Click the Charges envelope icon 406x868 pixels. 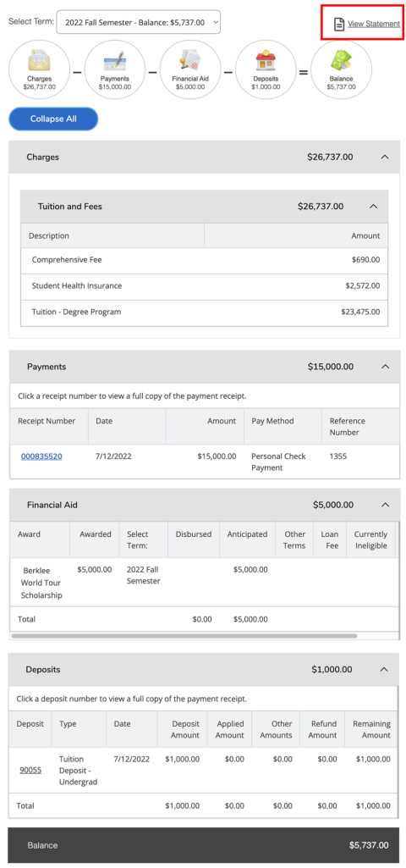pos(39,60)
